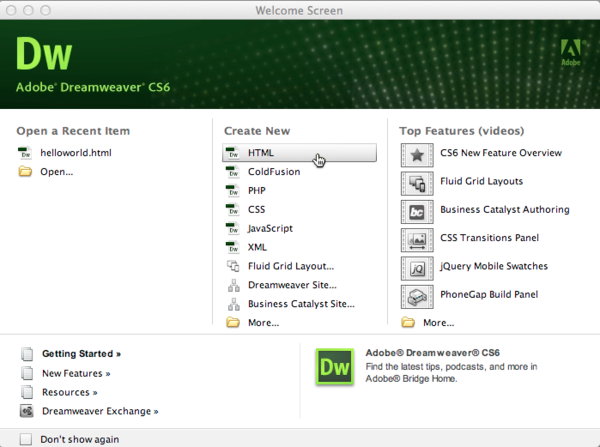Create a new CSS file
The height and width of the screenshot is (447, 600).
tap(256, 210)
